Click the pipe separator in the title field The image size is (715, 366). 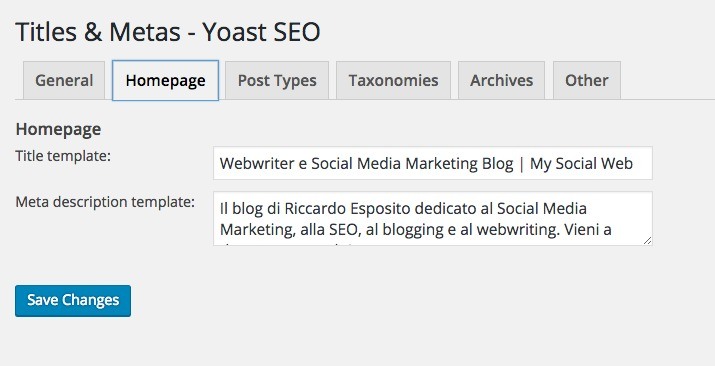tap(522, 164)
